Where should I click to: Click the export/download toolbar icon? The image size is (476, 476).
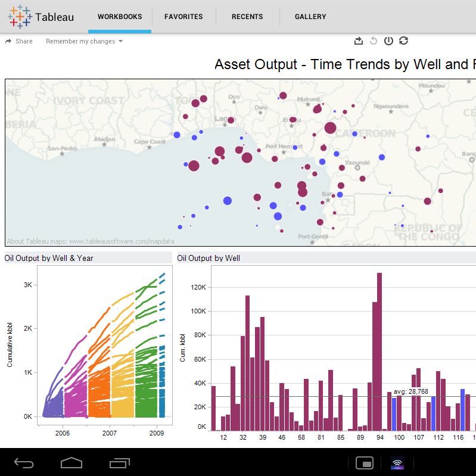[x=358, y=41]
